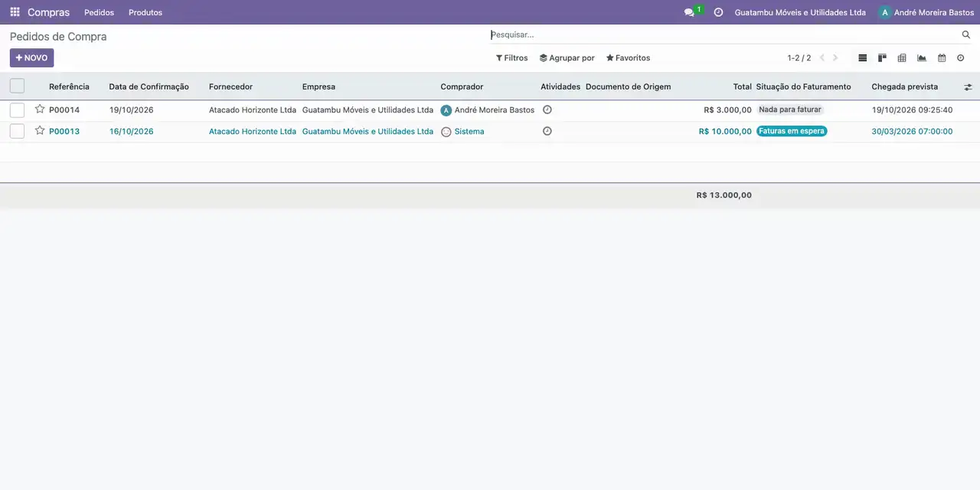
Task: Switch to list view
Action: click(863, 57)
